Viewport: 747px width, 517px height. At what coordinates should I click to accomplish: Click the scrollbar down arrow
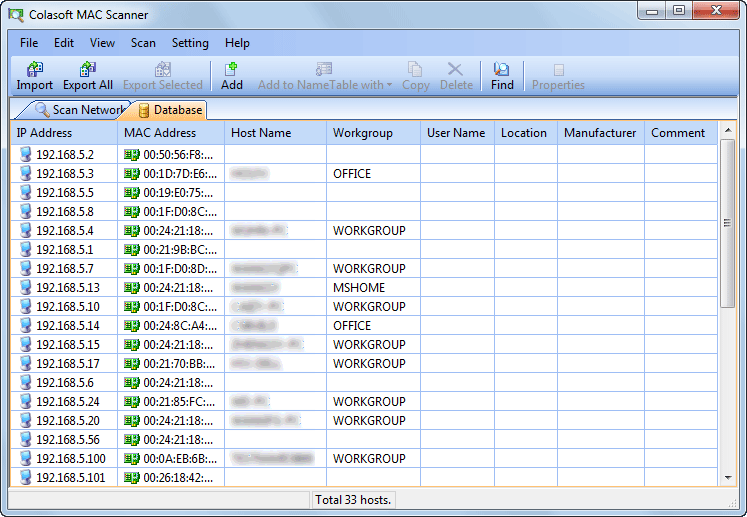pos(727,477)
